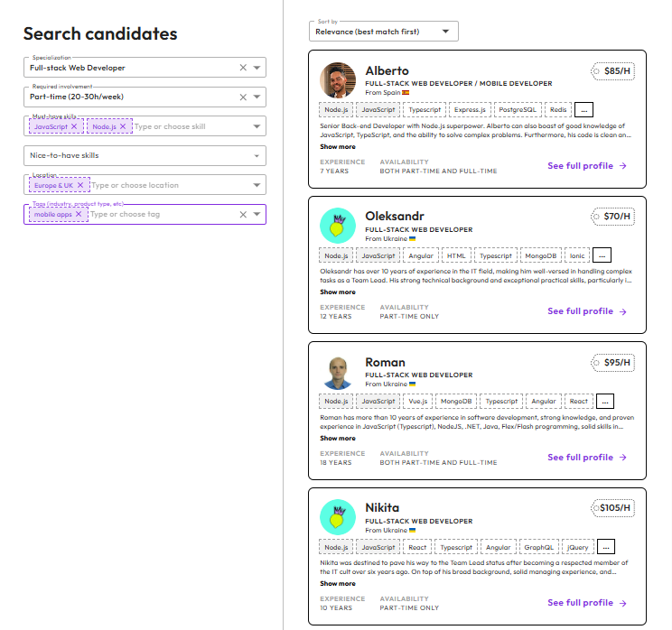Open the Sort by dropdown
The width and height of the screenshot is (672, 630).
(x=383, y=32)
